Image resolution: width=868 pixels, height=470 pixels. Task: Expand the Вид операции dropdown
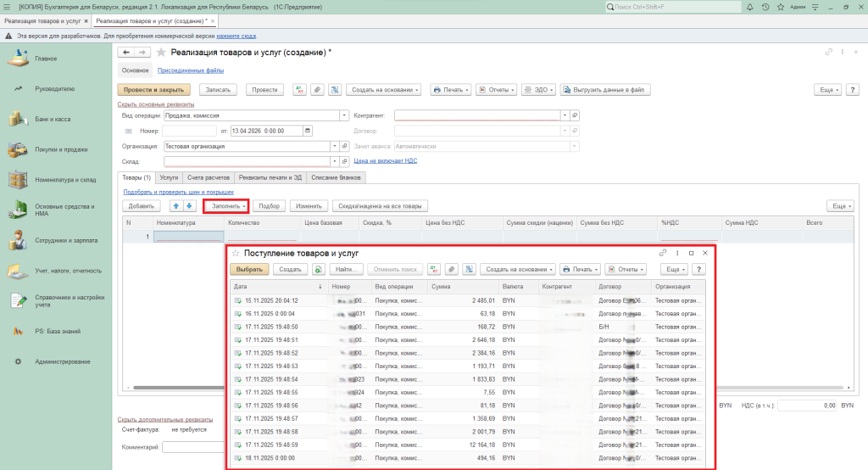(344, 115)
